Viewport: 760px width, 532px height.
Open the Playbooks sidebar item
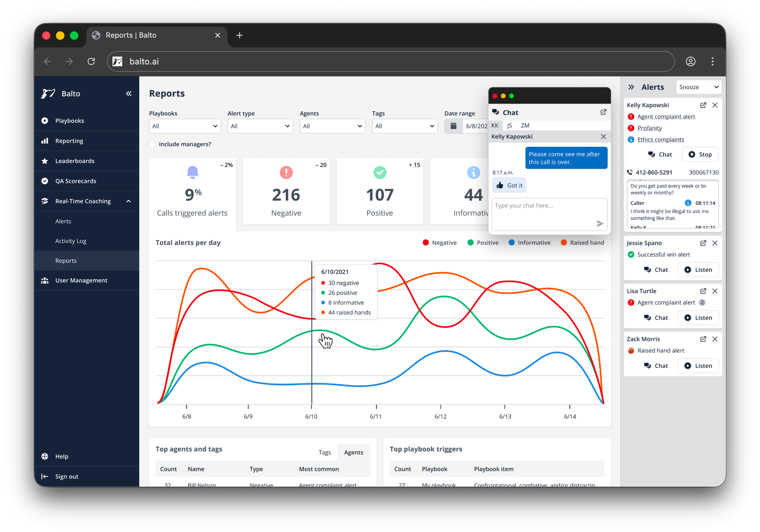[x=70, y=121]
